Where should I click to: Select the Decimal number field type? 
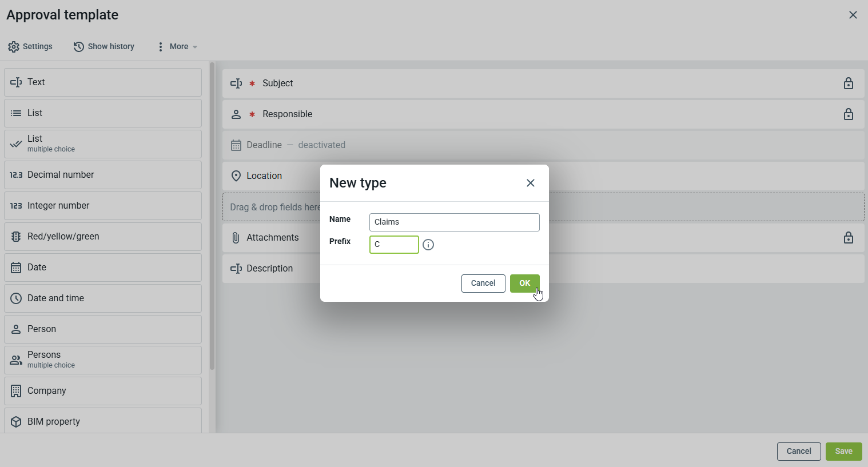pyautogui.click(x=103, y=175)
